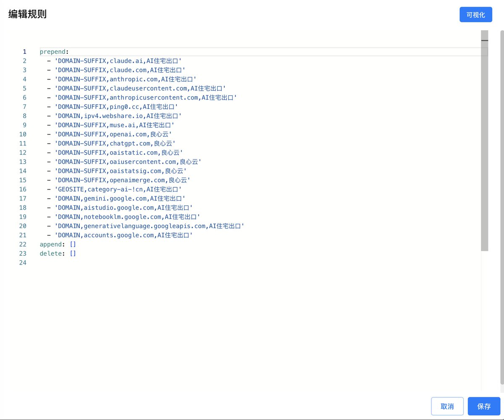Save the rules with 保存
The height and width of the screenshot is (420, 504).
[484, 406]
